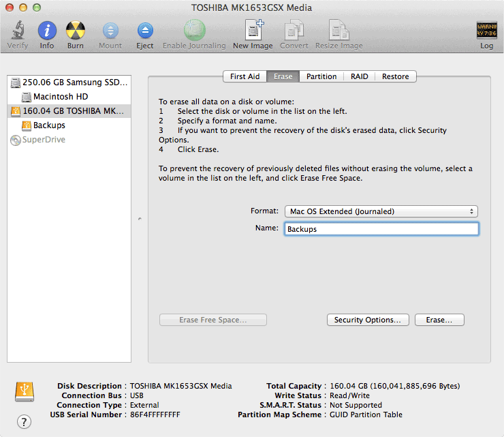The image size is (504, 437).
Task: Open the Log viewer icon
Action: pyautogui.click(x=486, y=31)
